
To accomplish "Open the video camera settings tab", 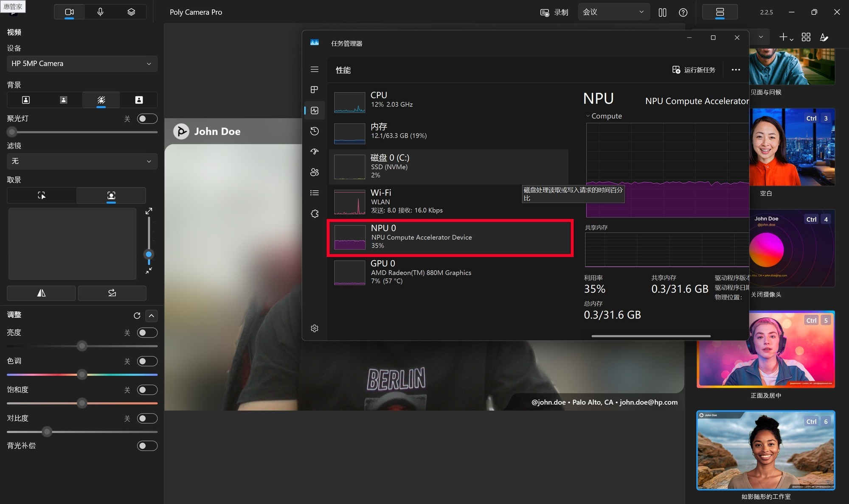I will (69, 12).
